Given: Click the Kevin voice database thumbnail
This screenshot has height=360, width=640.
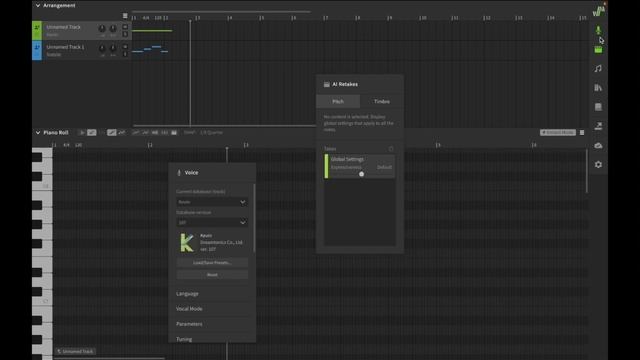Looking at the screenshot, I should point(187,242).
